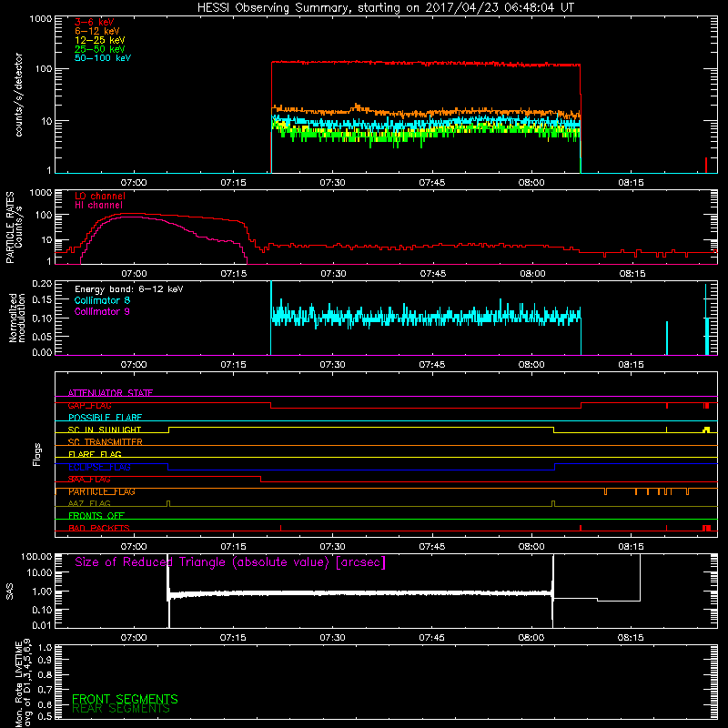Click 'Size of Reduced Triangle' magenta caption
The height and width of the screenshot is (728, 728).
click(230, 562)
